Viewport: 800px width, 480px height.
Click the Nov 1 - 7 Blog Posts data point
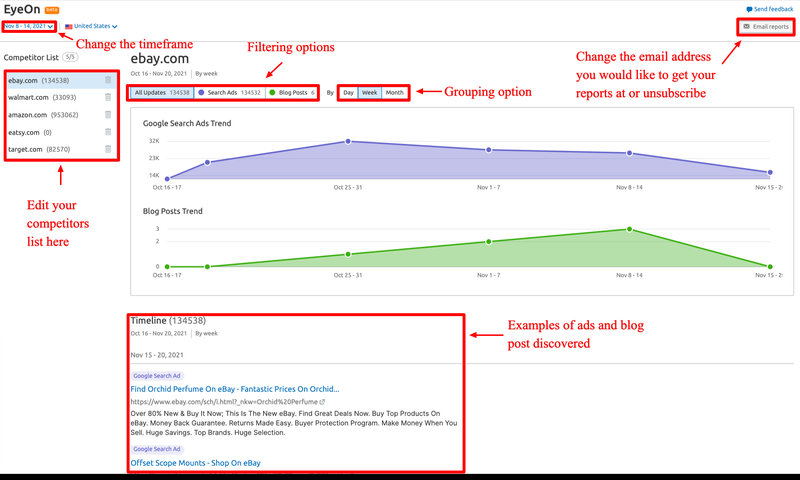[489, 242]
